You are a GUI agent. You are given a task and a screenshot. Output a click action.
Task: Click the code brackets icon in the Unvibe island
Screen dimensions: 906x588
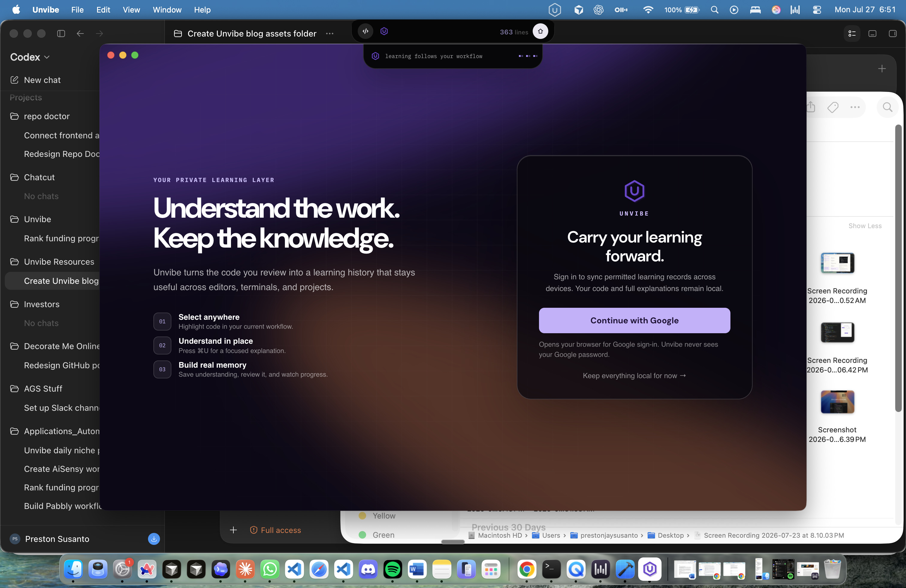(x=366, y=31)
